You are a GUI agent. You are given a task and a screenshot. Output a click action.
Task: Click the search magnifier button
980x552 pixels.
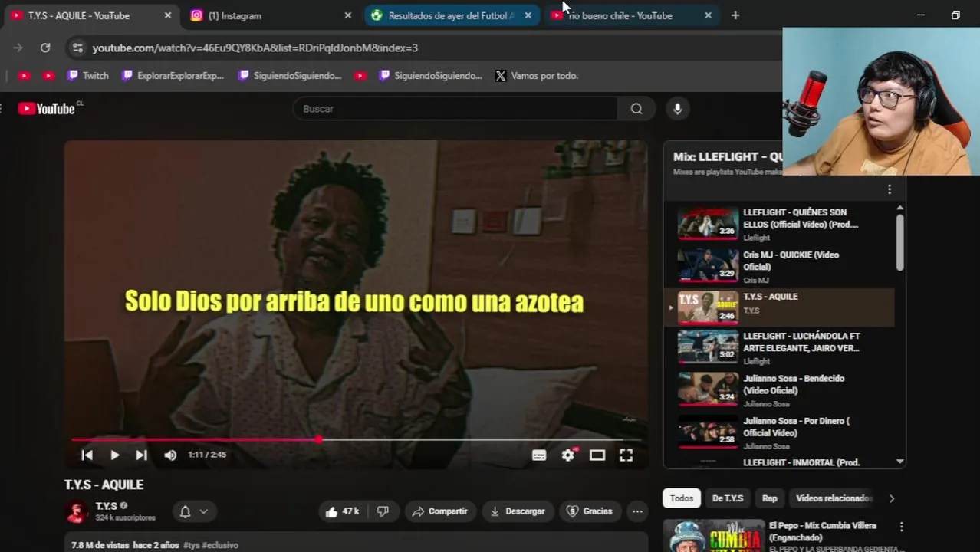coord(636,109)
